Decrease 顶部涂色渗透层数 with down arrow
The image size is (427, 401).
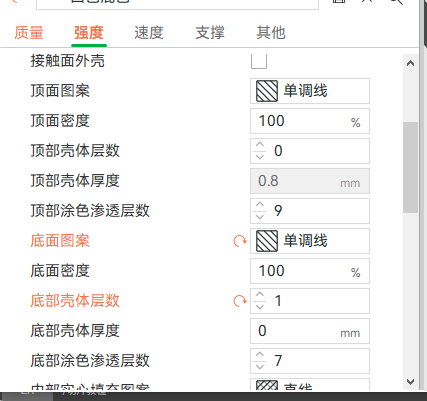[x=260, y=217]
